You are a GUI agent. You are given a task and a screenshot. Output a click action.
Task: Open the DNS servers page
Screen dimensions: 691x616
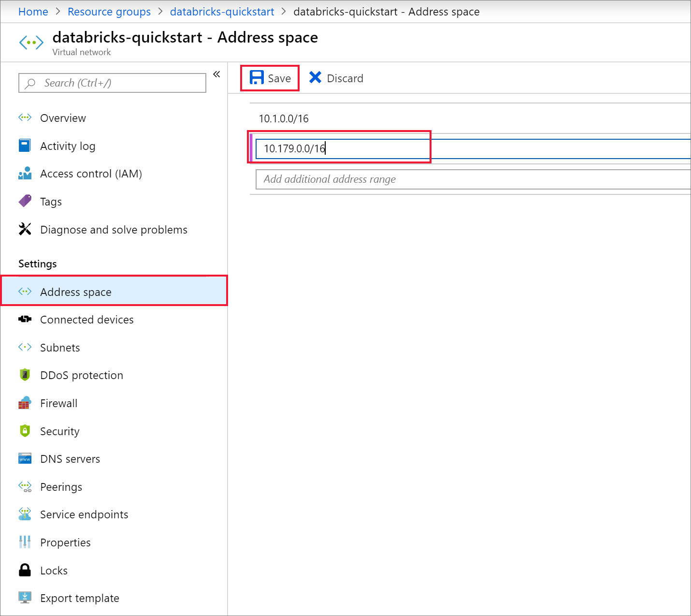click(x=25, y=458)
